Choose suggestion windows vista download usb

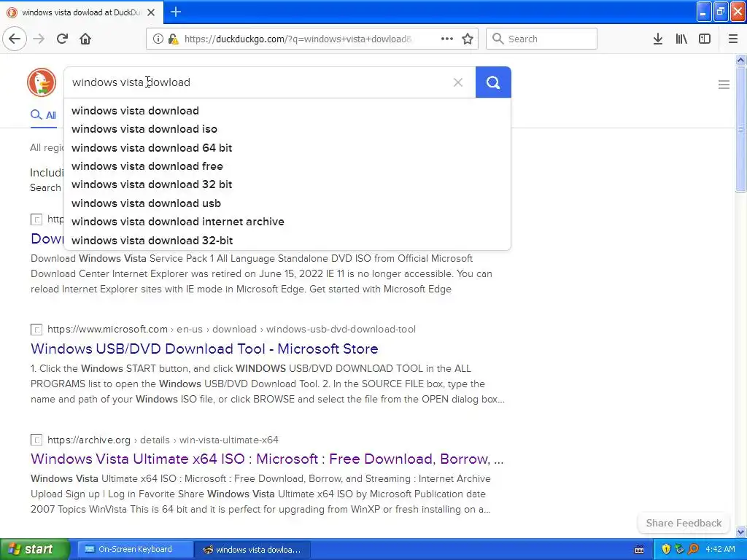pos(287,203)
